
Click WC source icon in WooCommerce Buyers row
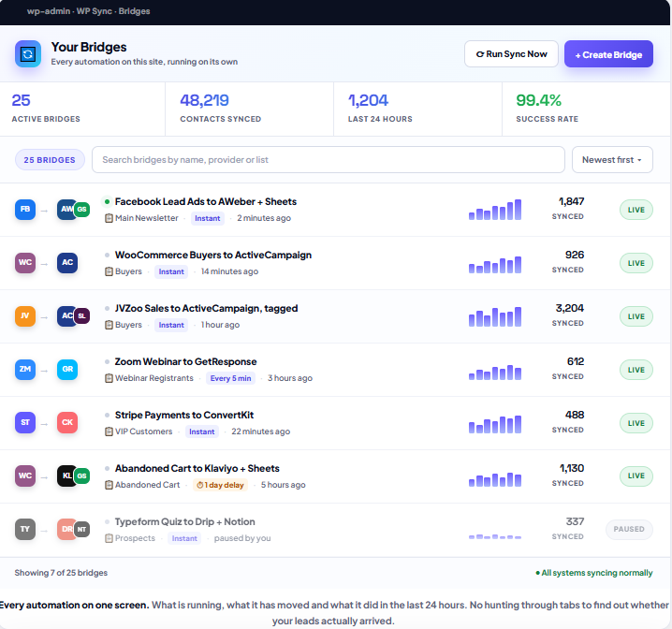click(25, 263)
